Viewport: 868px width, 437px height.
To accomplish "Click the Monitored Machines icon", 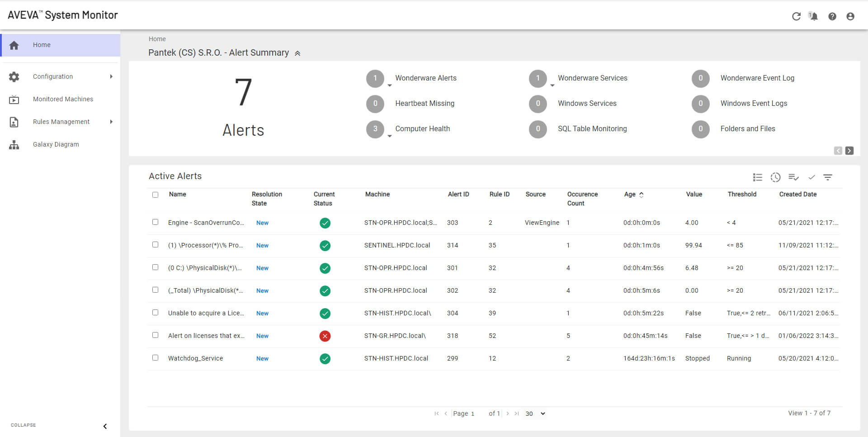I will click(x=14, y=100).
